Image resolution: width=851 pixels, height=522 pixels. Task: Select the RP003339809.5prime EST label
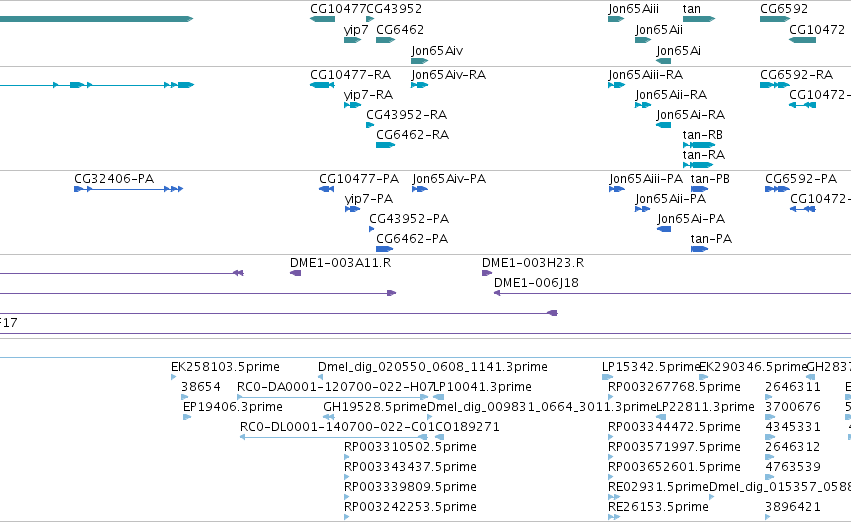click(x=410, y=487)
